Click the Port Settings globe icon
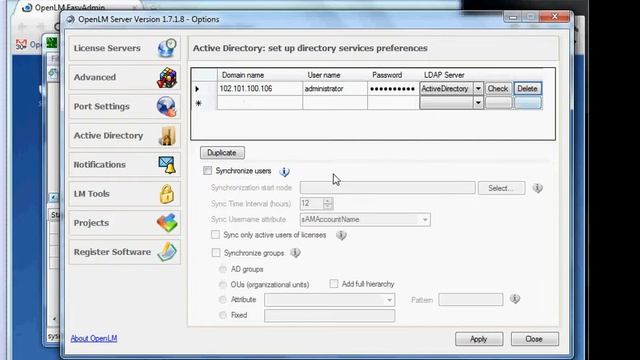This screenshot has height=360, width=640. click(167, 107)
